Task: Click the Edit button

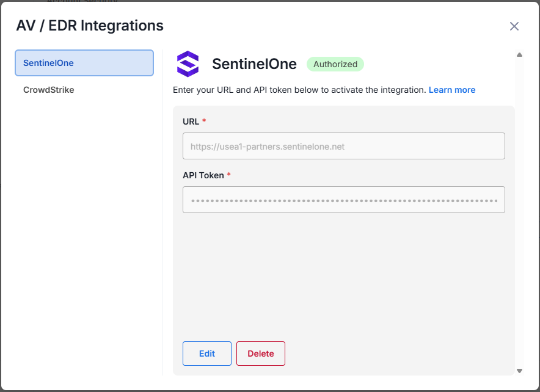Action: (x=207, y=354)
